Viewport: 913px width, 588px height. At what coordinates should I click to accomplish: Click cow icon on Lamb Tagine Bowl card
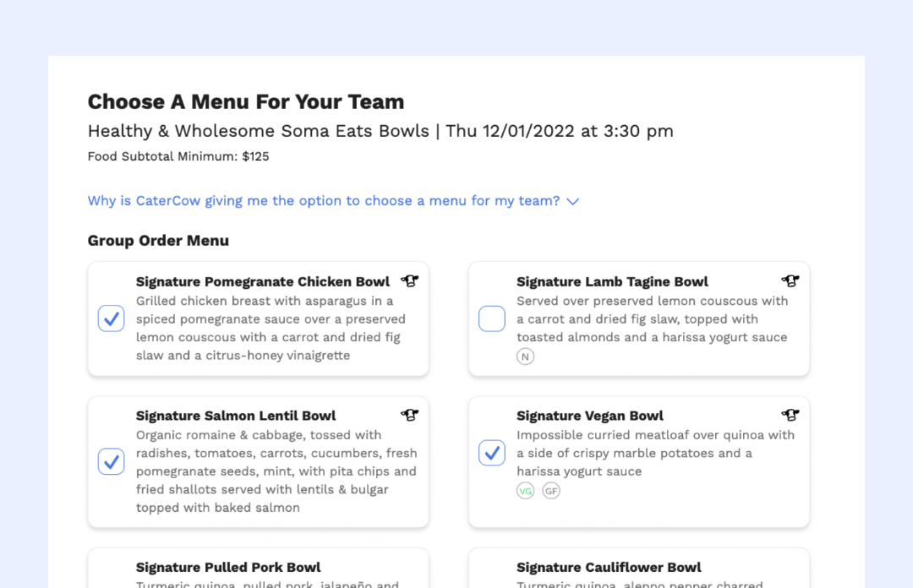pos(790,281)
